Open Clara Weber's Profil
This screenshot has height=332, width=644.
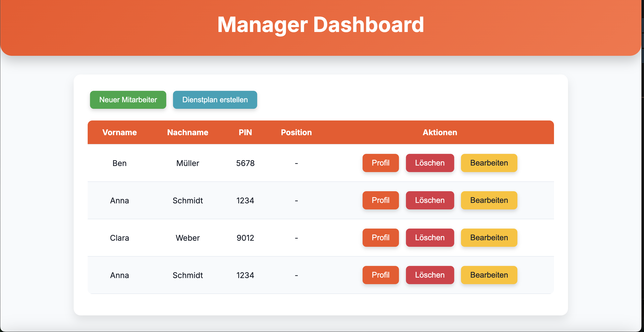(x=381, y=238)
